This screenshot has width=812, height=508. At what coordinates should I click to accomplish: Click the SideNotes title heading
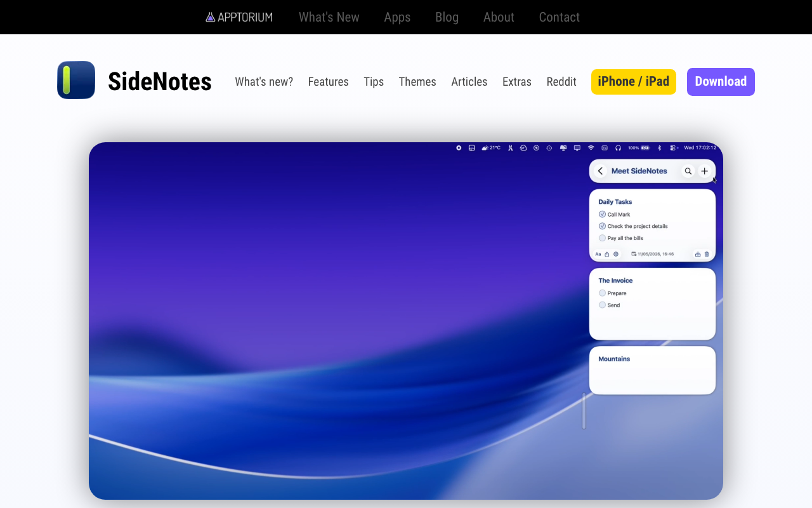click(160, 81)
